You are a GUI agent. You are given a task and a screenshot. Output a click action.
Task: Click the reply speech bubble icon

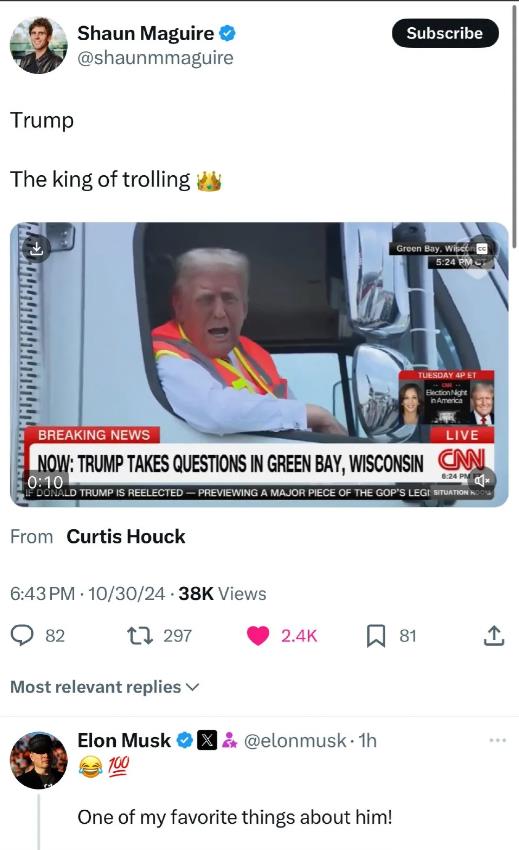point(22,635)
